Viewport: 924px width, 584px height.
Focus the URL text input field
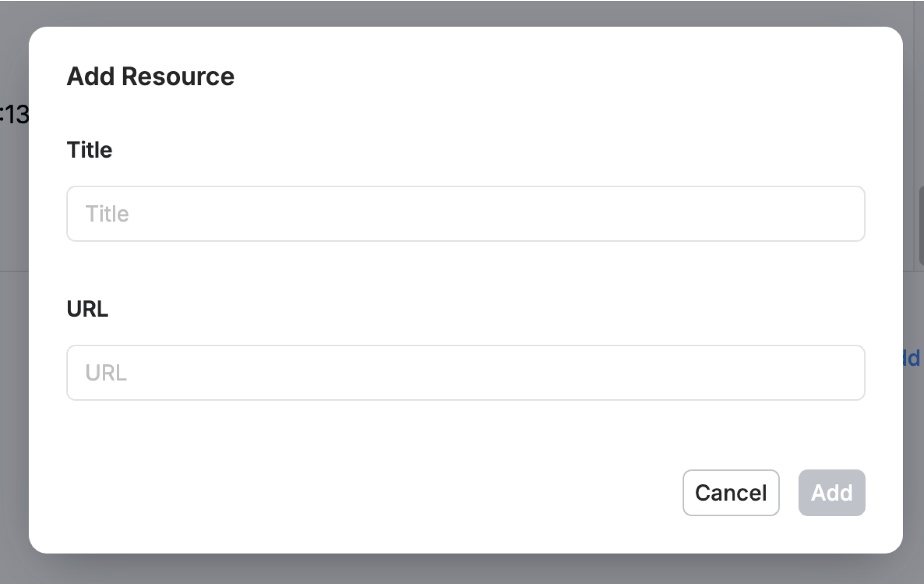tap(465, 373)
